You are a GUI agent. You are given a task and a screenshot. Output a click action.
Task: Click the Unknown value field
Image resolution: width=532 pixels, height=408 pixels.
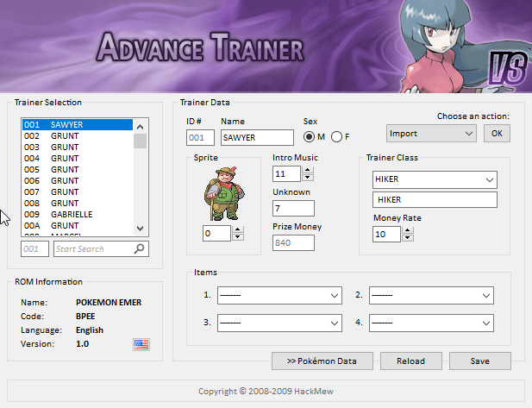293,208
